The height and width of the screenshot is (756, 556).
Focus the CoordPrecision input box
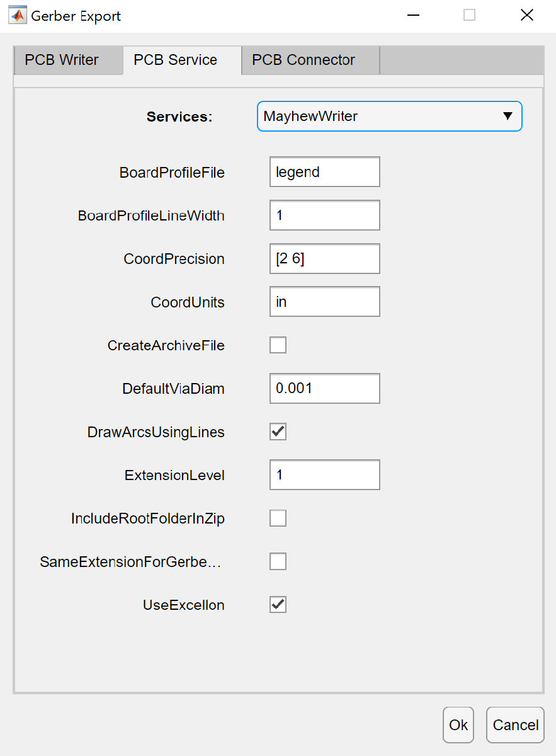click(324, 259)
